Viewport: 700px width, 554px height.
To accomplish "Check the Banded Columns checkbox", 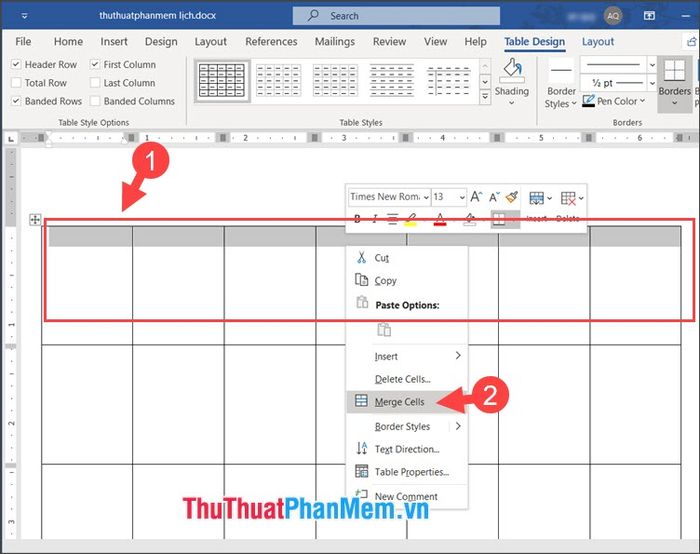I will pyautogui.click(x=95, y=101).
